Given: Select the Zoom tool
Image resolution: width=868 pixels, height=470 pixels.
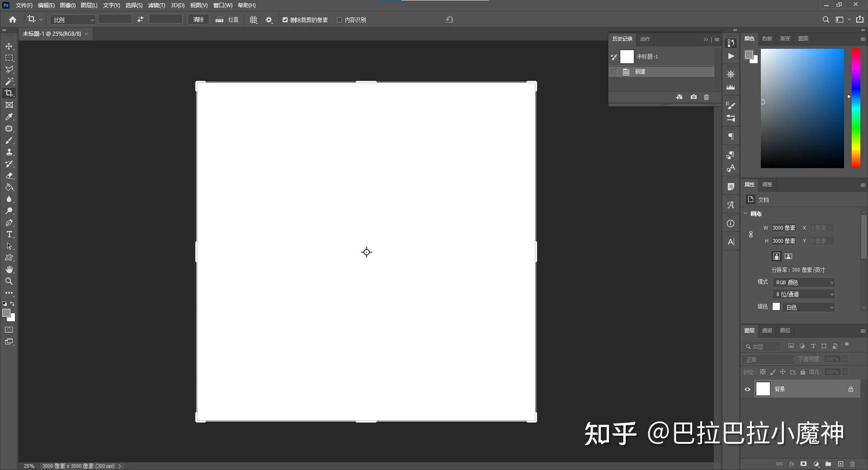Looking at the screenshot, I should pyautogui.click(x=9, y=281).
